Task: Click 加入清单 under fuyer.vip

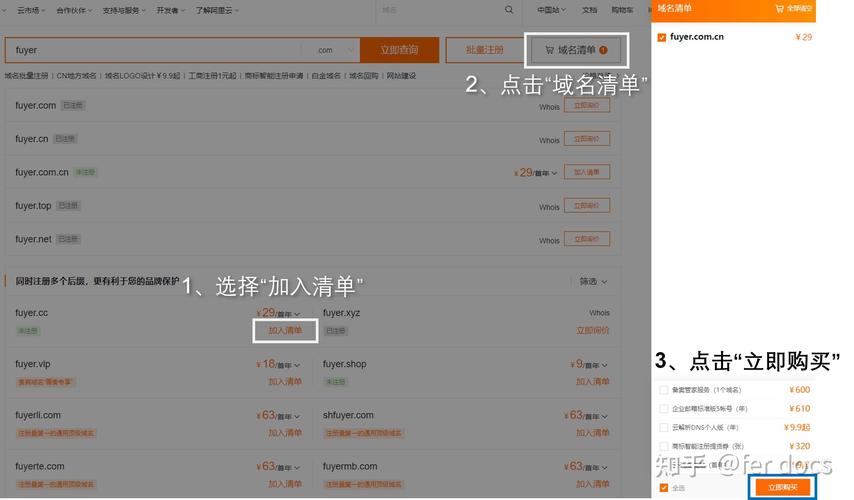Action: point(285,381)
